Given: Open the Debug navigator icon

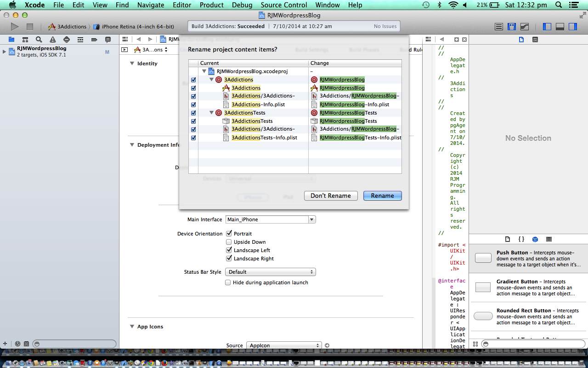Looking at the screenshot, I should click(80, 40).
